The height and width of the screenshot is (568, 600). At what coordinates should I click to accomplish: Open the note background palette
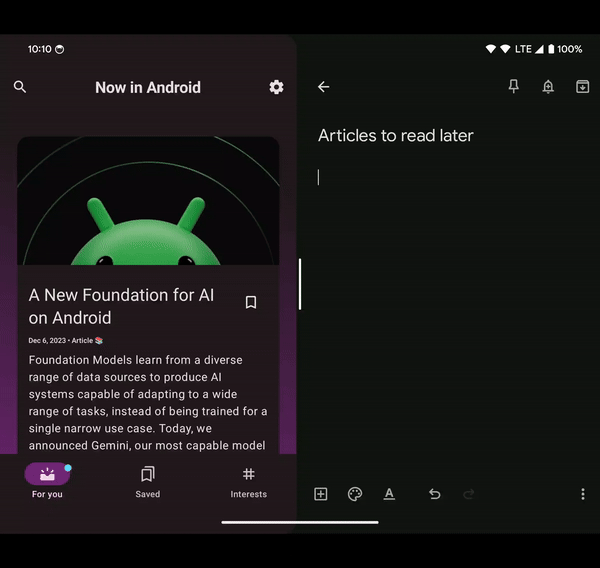(355, 494)
